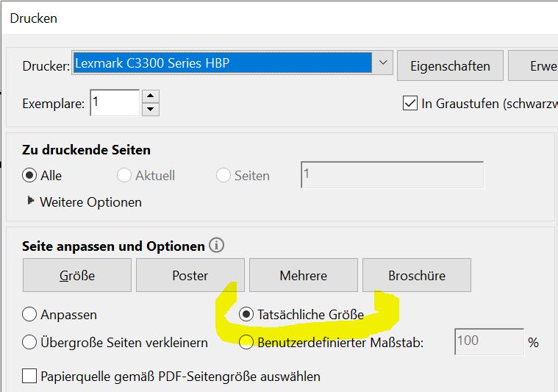The width and height of the screenshot is (558, 392).
Task: Select the Anpassen radio option
Action: (30, 315)
